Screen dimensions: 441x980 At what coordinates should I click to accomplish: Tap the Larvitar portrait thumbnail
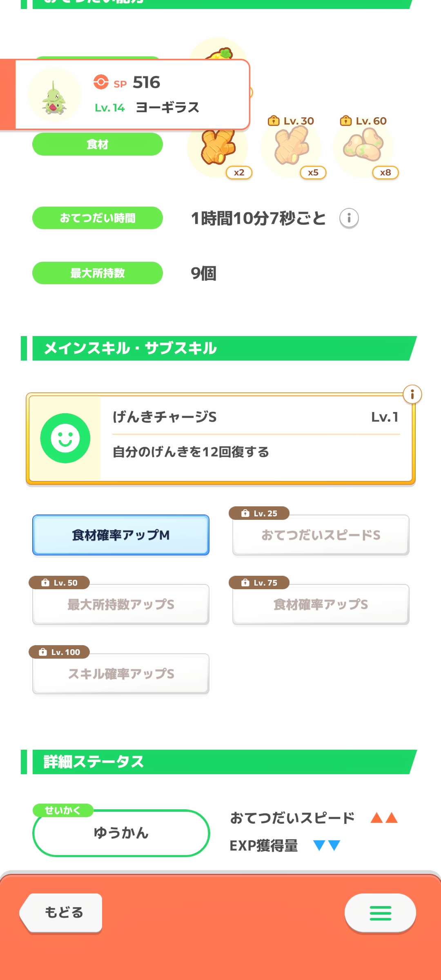54,95
